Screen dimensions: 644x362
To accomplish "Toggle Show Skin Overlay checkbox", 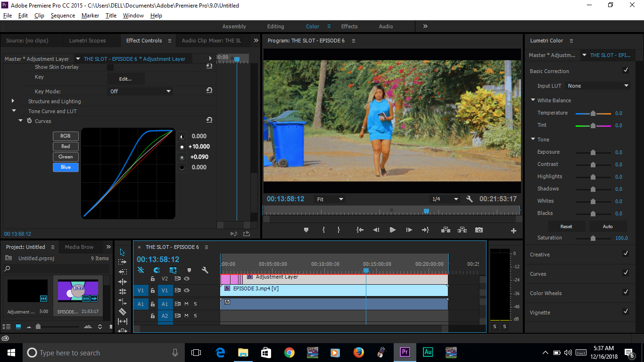I will coord(110,67).
